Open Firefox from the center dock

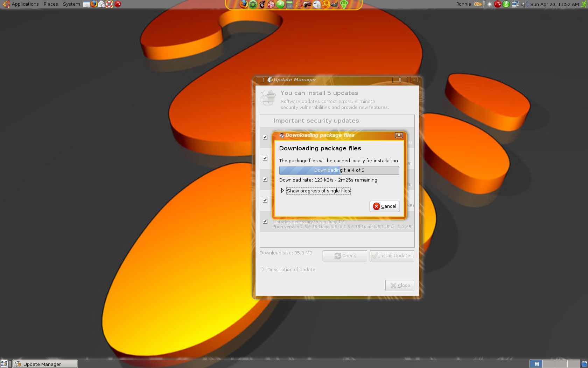click(244, 4)
